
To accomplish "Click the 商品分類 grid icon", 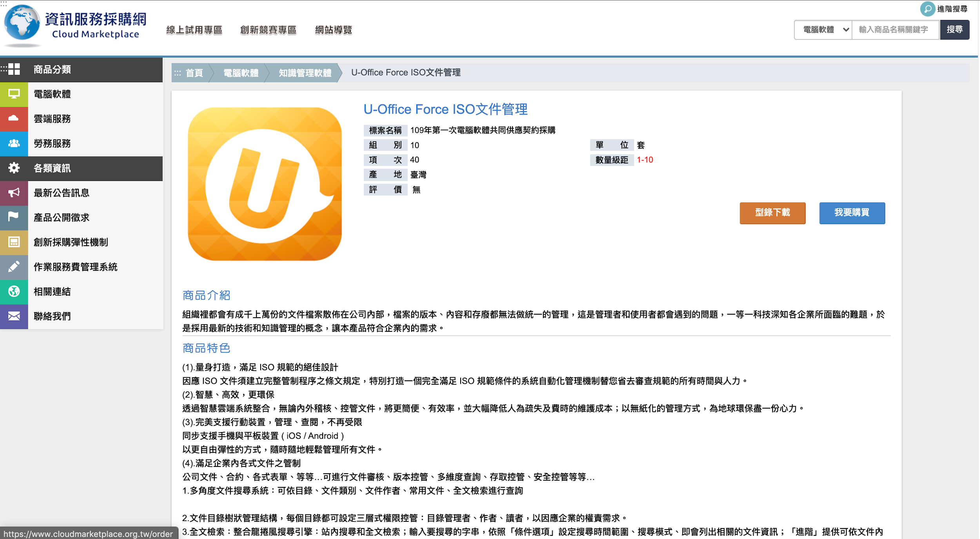I will click(14, 69).
